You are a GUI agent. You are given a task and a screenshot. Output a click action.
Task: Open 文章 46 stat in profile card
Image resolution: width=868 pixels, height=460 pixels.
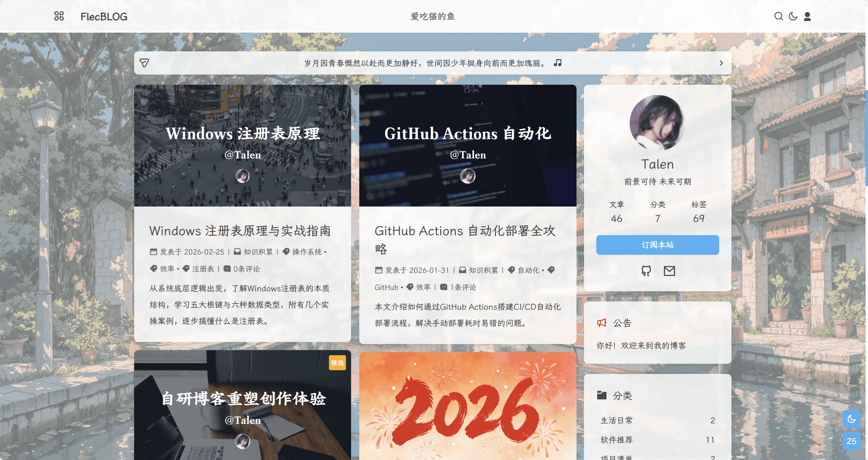616,212
